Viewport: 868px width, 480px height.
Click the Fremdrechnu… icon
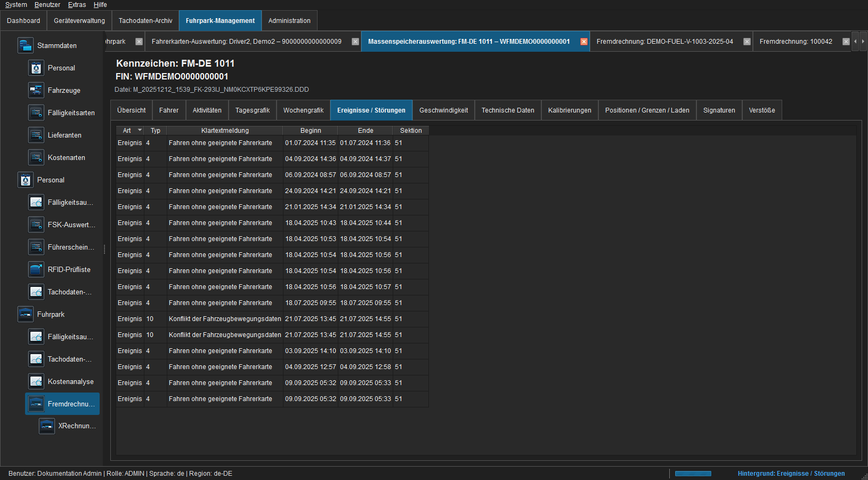coord(36,404)
